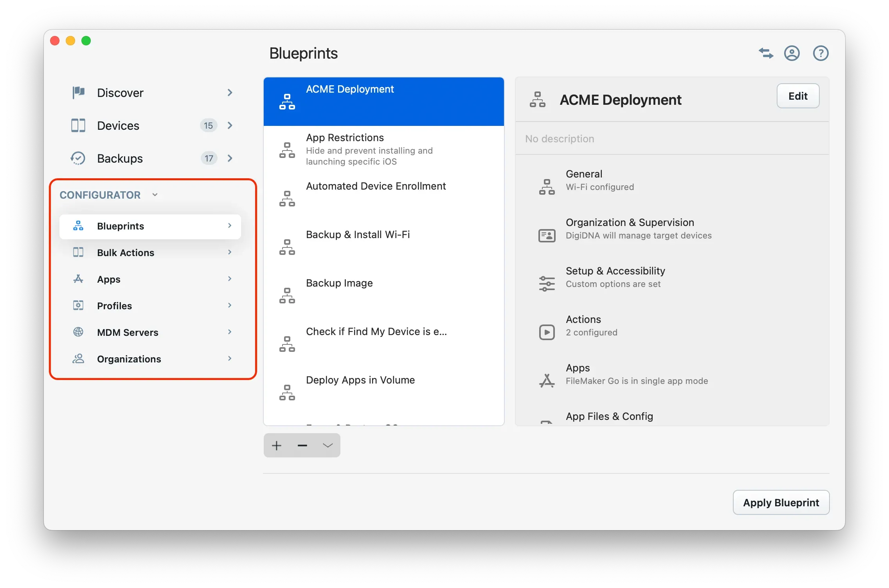This screenshot has height=588, width=889.
Task: Select the Discover flag icon
Action: [78, 93]
